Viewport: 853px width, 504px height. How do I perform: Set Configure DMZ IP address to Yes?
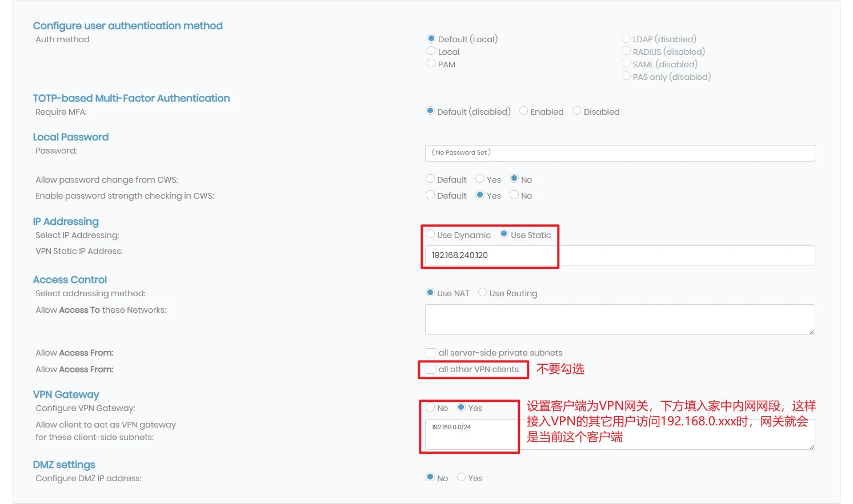tap(461, 478)
